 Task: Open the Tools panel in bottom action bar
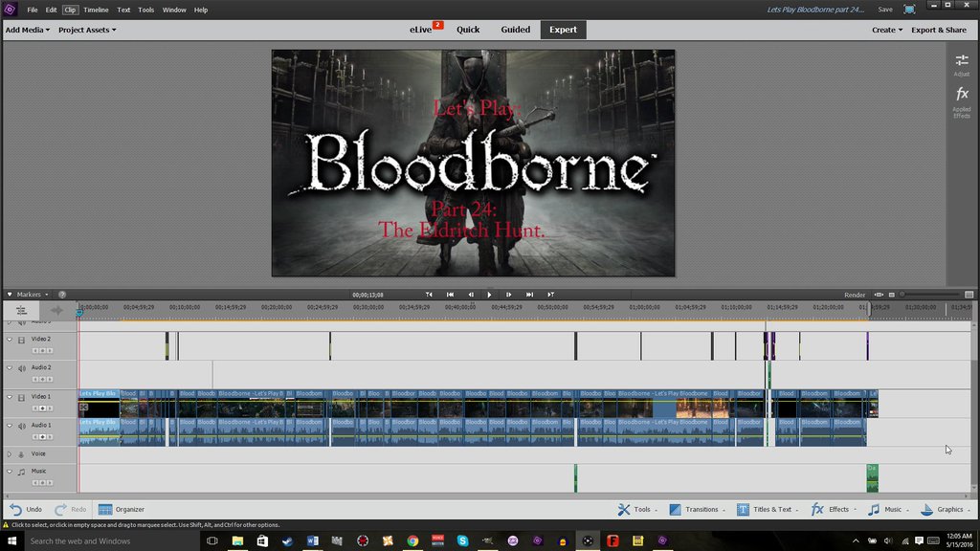pyautogui.click(x=636, y=509)
